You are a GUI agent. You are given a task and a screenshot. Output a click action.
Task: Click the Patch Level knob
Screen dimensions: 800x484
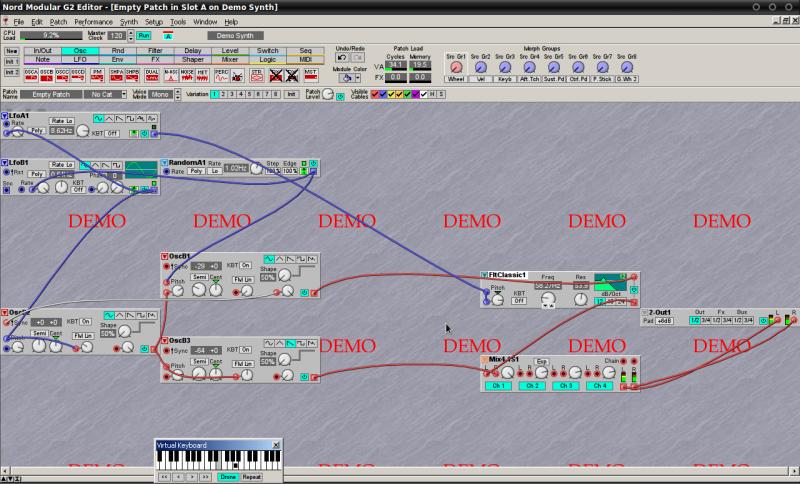328,94
